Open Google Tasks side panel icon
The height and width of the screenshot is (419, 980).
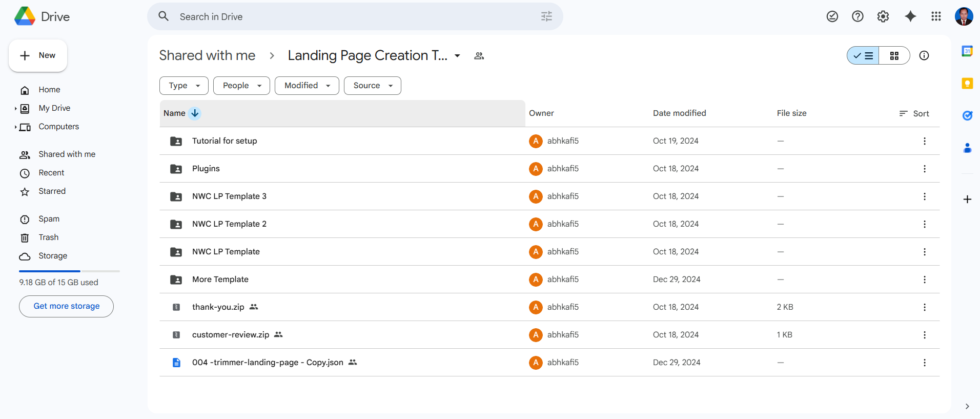click(x=967, y=115)
